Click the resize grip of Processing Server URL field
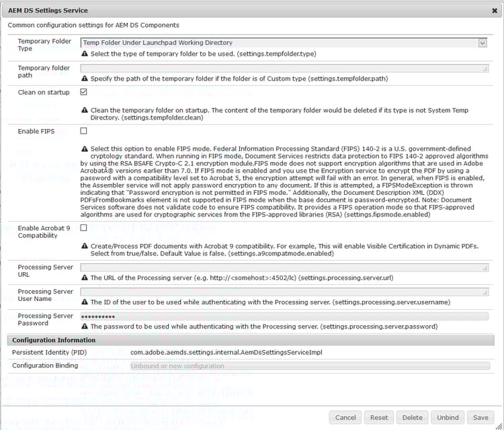Screen dimensions: 504x430 click(x=486, y=268)
